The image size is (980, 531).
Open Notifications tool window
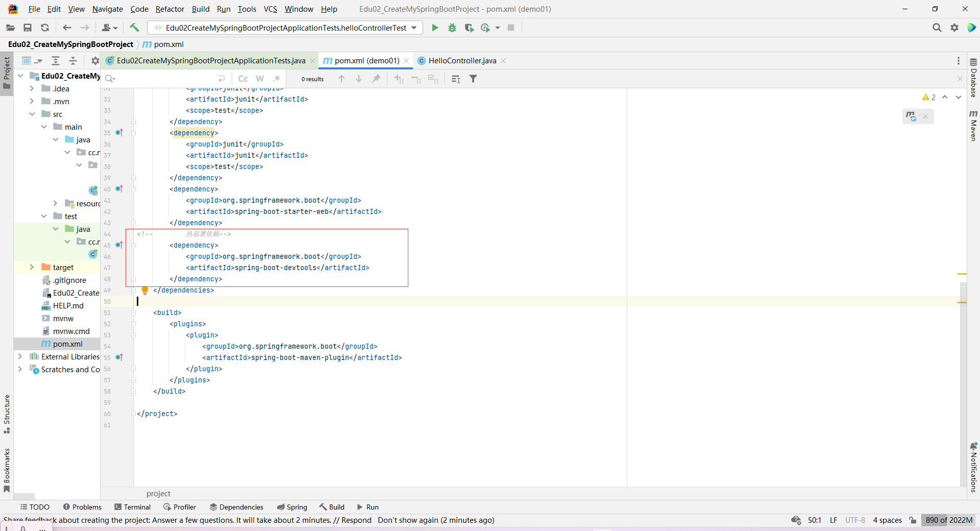tap(973, 467)
